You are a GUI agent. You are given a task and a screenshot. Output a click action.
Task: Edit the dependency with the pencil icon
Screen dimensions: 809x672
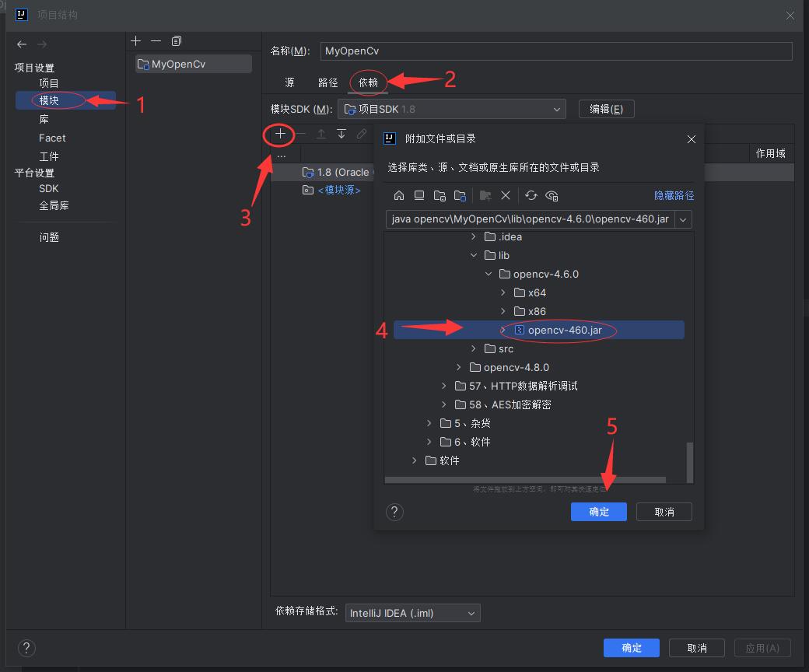[362, 134]
